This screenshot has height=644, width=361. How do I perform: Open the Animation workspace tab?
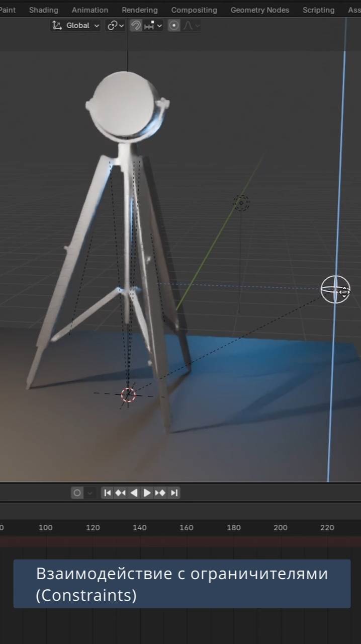click(x=89, y=10)
